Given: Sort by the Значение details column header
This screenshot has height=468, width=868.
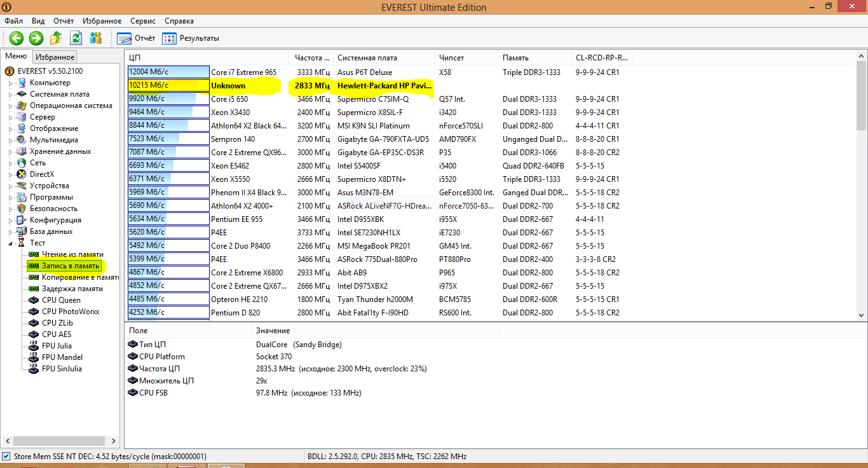Looking at the screenshot, I should pos(375,331).
